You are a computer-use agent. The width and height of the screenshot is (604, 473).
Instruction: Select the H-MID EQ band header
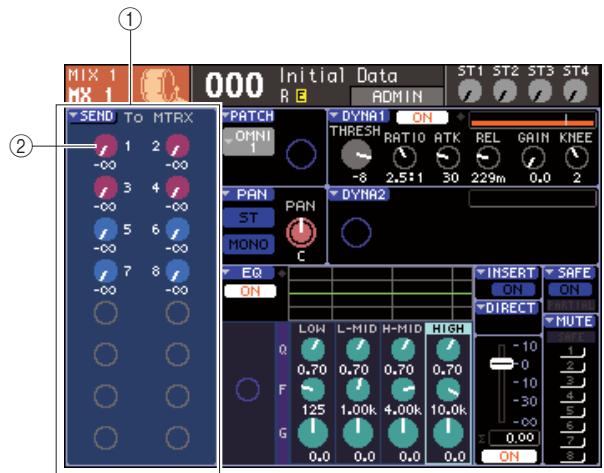(x=402, y=329)
